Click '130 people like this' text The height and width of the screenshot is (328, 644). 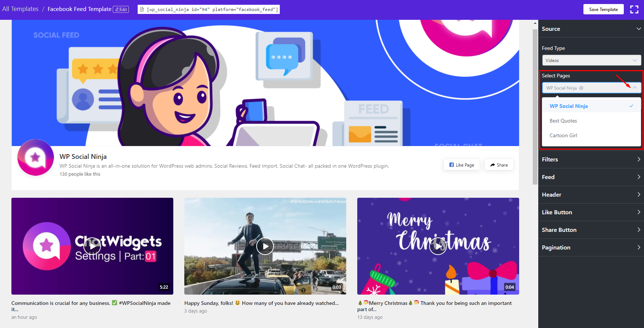pyautogui.click(x=80, y=174)
